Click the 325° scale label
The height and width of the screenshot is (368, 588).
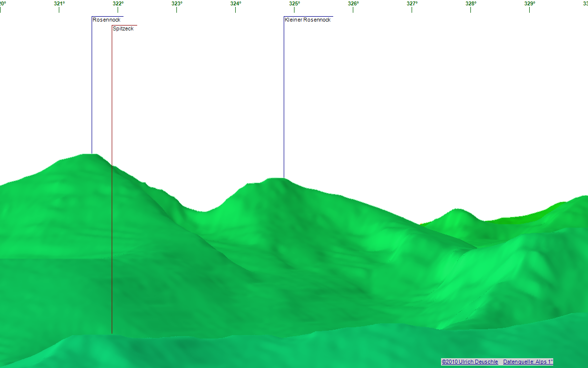pos(294,4)
